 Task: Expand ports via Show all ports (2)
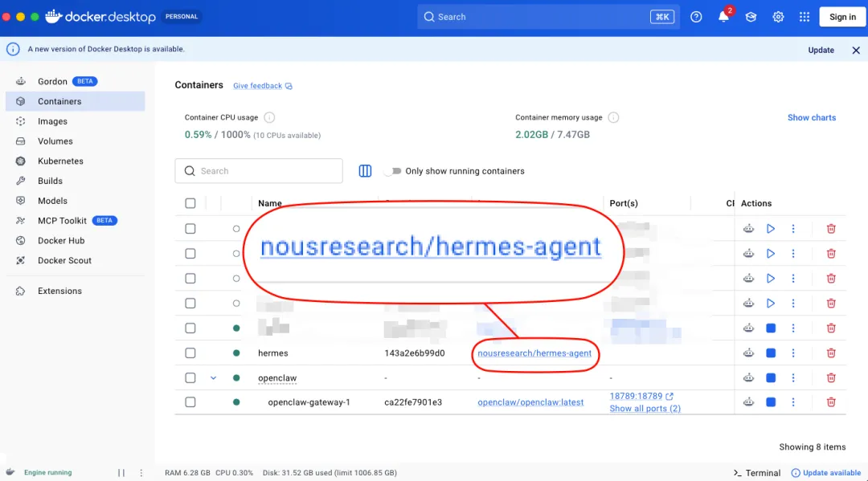[645, 409]
